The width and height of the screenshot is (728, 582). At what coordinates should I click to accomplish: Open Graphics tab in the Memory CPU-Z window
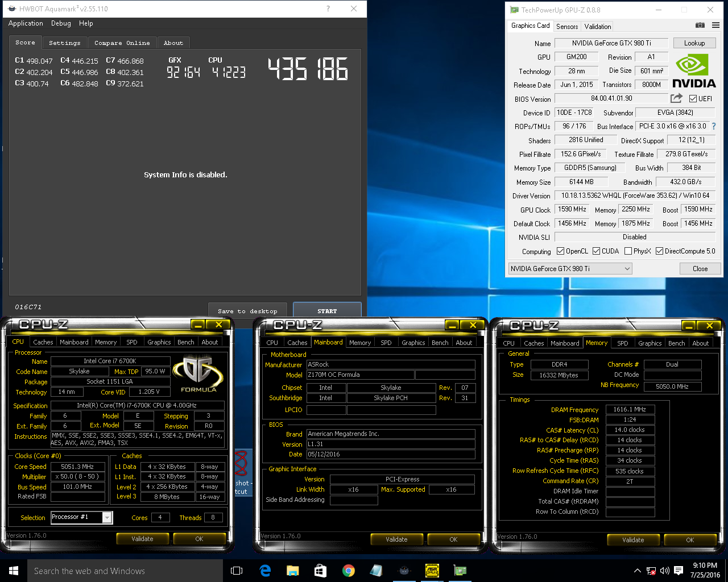coord(650,343)
